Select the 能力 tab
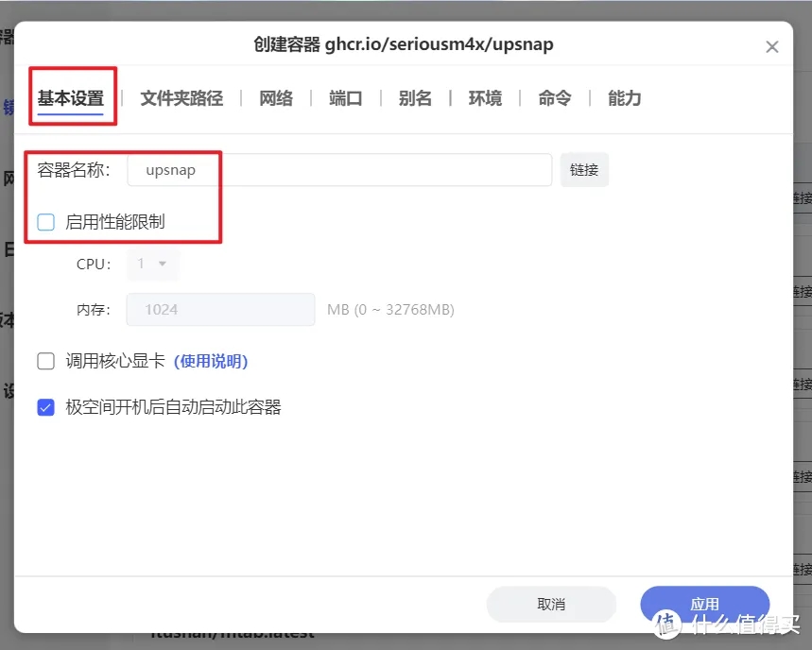 point(624,98)
